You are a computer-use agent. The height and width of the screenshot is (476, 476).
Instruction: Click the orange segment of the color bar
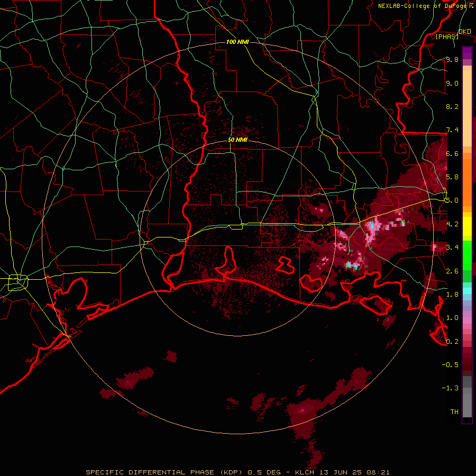467,182
